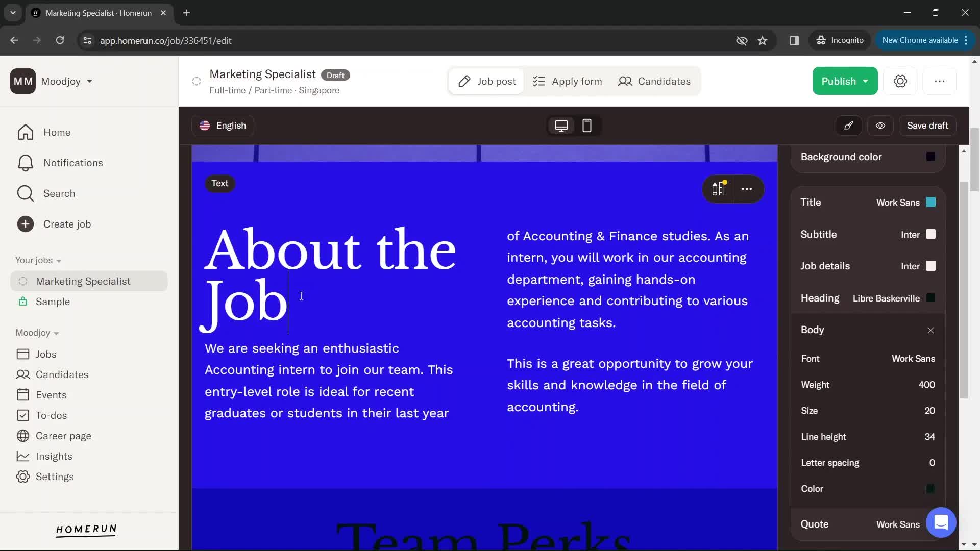This screenshot has width=980, height=551.
Task: Select the mobile preview icon
Action: click(x=587, y=126)
